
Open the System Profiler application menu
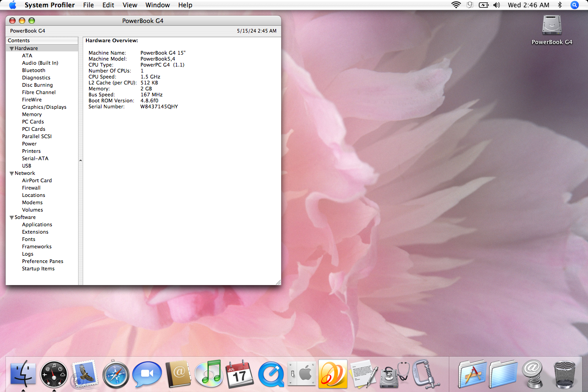point(50,5)
